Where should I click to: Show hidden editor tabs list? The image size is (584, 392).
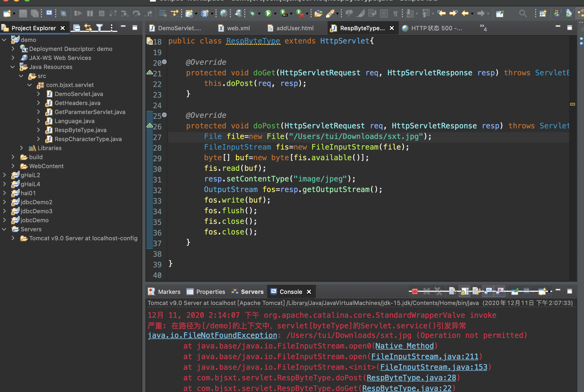483,28
